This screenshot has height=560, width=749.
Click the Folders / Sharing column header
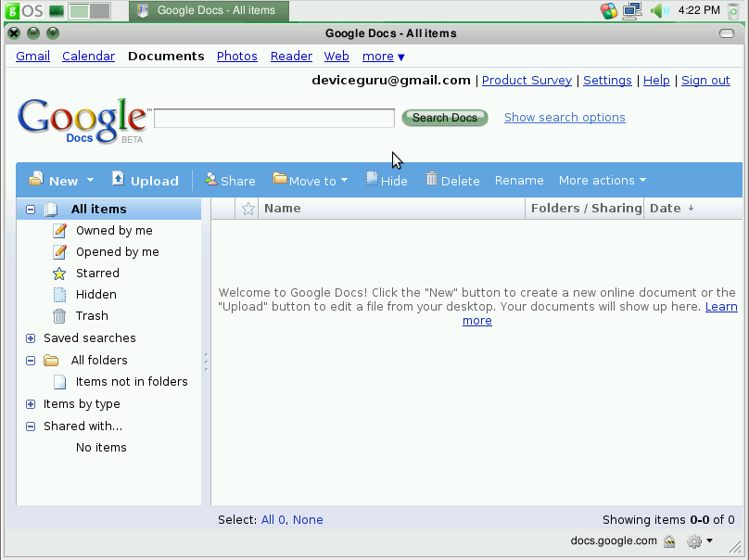[585, 209]
